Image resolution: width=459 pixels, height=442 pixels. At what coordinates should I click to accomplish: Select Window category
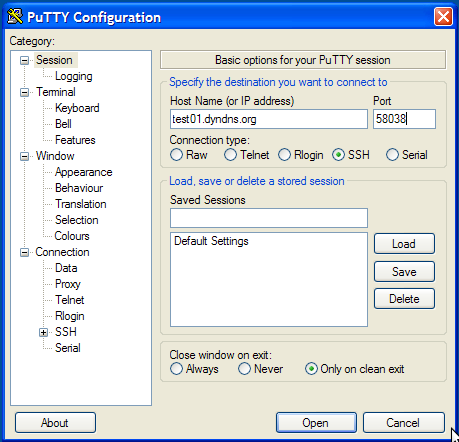(55, 156)
